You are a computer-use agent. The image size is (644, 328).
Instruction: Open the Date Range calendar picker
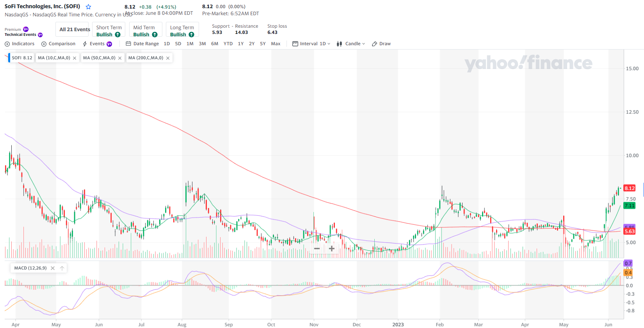coord(142,44)
